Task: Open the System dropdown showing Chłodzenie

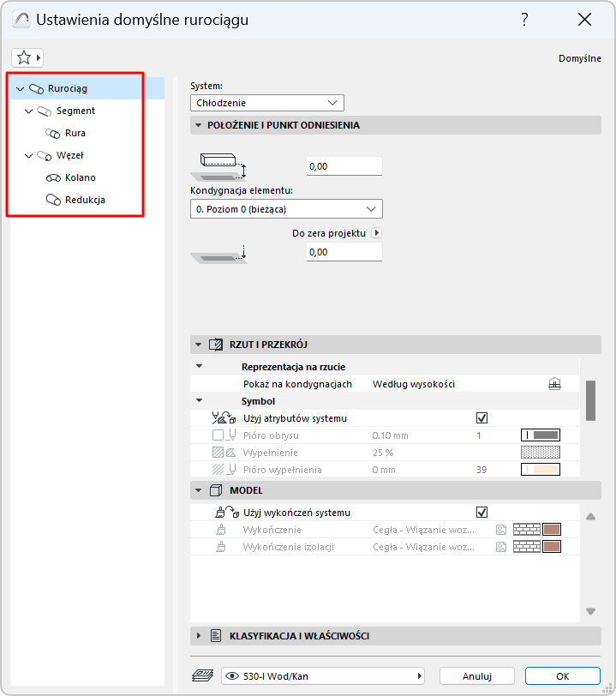Action: click(267, 103)
